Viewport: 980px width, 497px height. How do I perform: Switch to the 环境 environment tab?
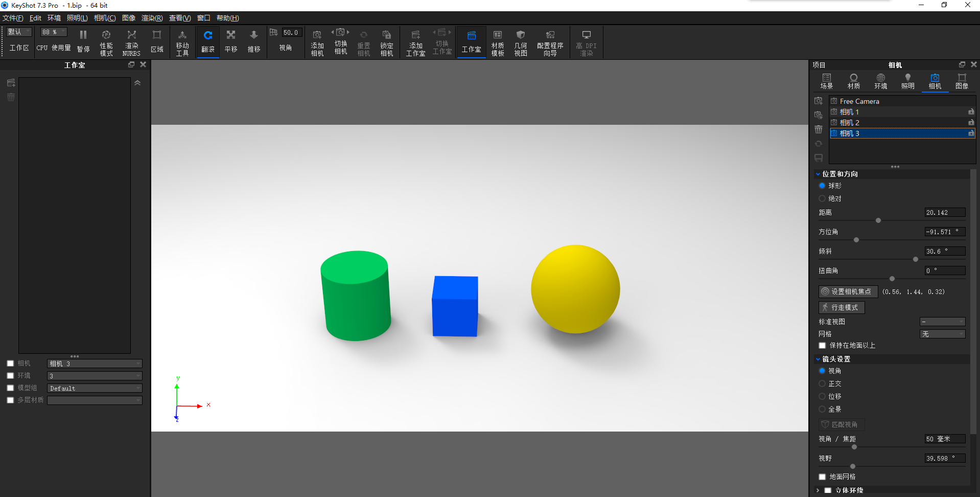tap(881, 81)
